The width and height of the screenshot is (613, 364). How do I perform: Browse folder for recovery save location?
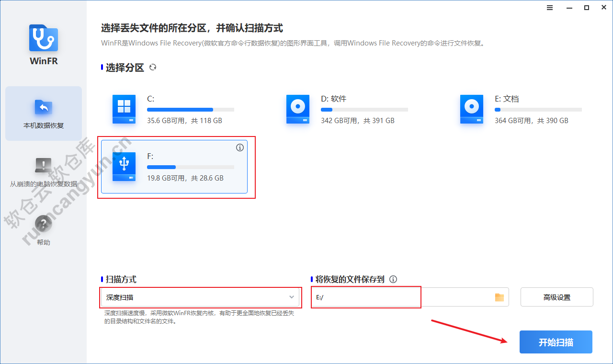pos(499,297)
